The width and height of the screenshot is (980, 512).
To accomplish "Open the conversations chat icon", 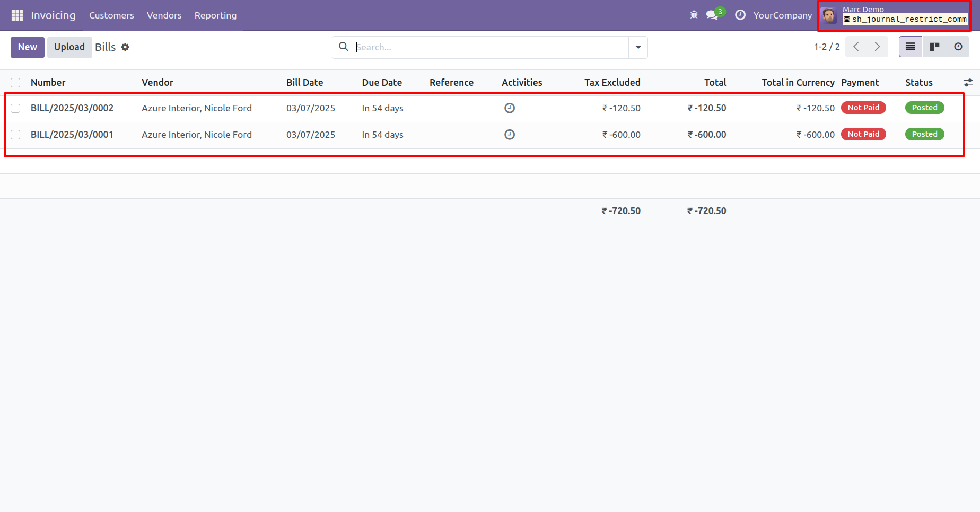I will point(712,15).
